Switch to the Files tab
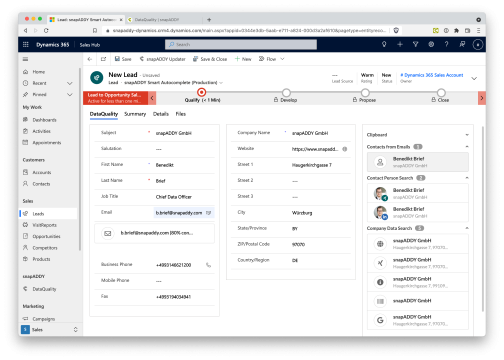This screenshot has height=360, width=504. tap(181, 114)
